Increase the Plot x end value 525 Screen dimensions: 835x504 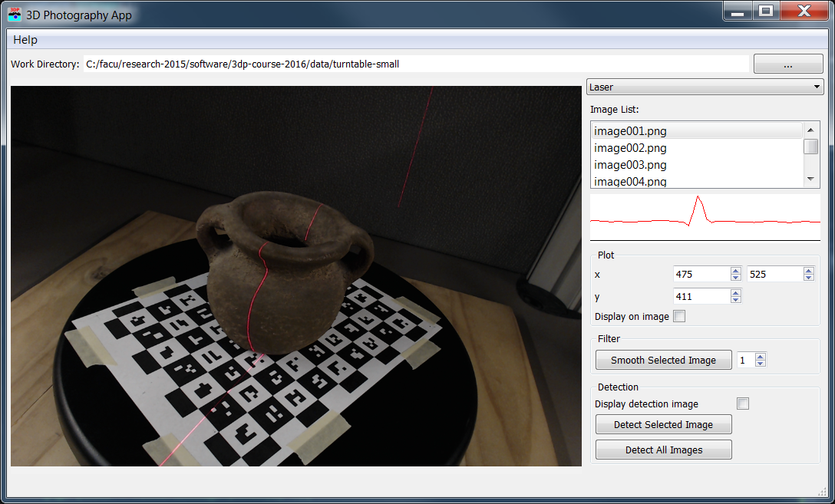809,270
